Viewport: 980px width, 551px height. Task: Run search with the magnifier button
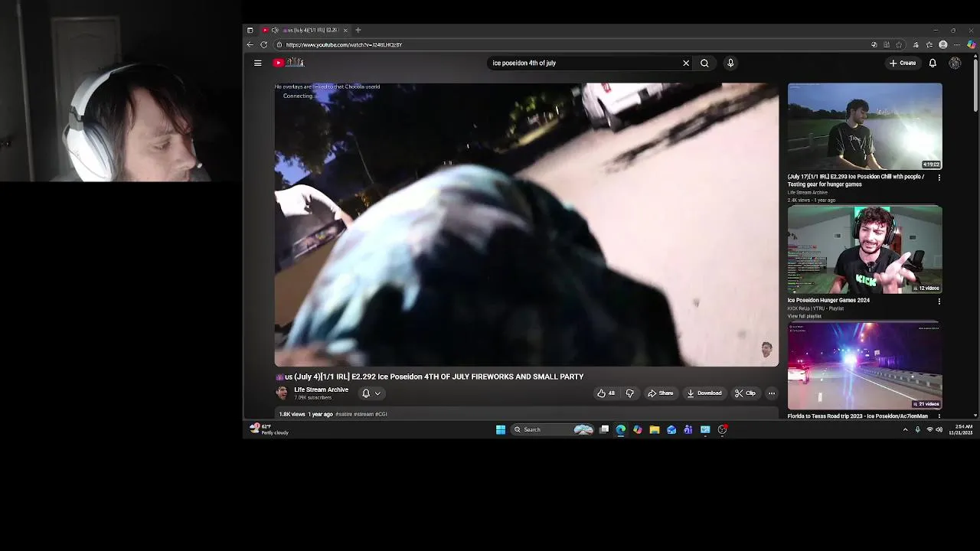[704, 63]
